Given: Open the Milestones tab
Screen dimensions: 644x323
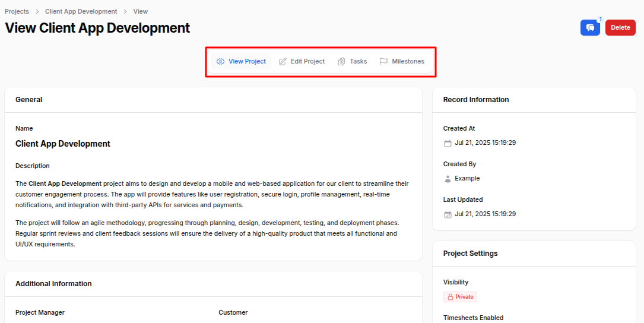Looking at the screenshot, I should pyautogui.click(x=402, y=62).
